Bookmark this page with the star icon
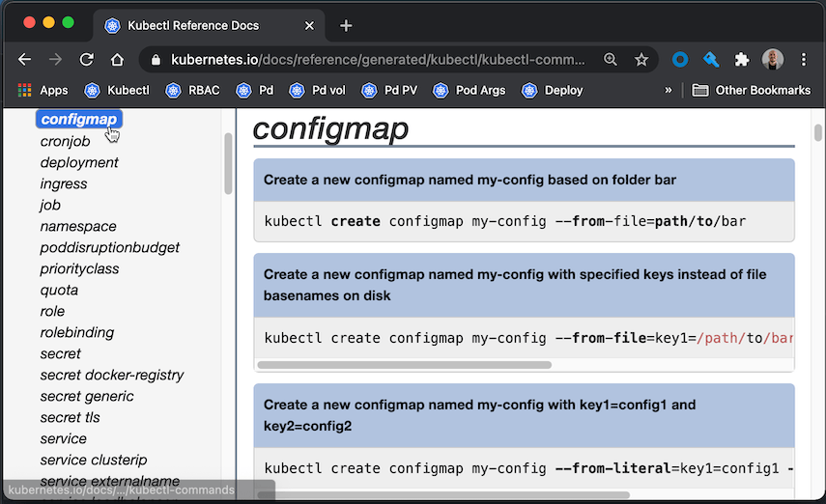The height and width of the screenshot is (504, 826). (641, 60)
